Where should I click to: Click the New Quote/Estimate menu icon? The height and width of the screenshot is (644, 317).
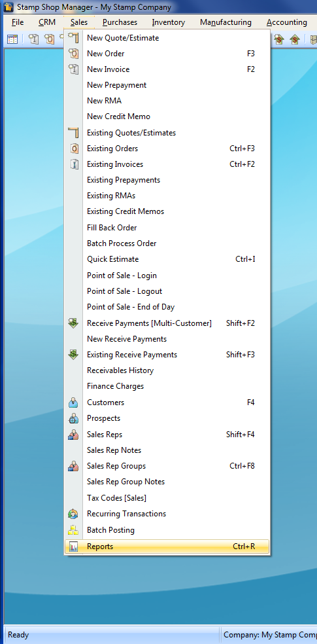pos(73,38)
